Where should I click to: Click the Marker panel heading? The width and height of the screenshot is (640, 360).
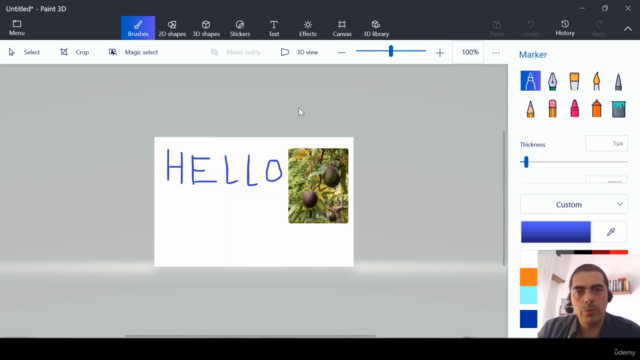point(533,55)
